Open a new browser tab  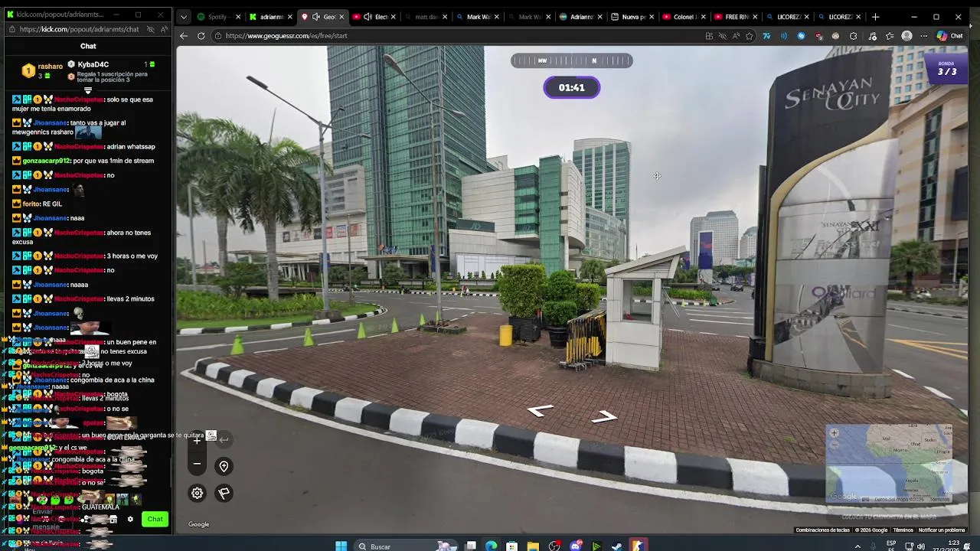(x=875, y=17)
